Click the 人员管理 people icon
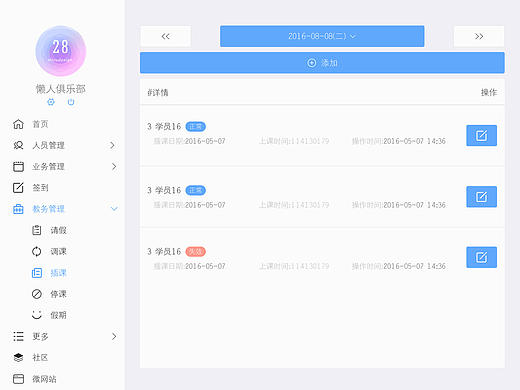520x390 pixels. [18, 145]
